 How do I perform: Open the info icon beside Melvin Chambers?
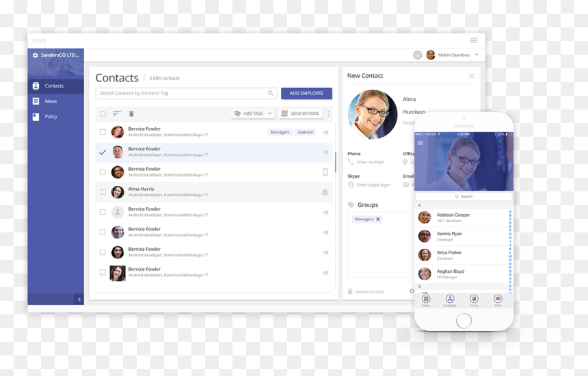coord(417,55)
